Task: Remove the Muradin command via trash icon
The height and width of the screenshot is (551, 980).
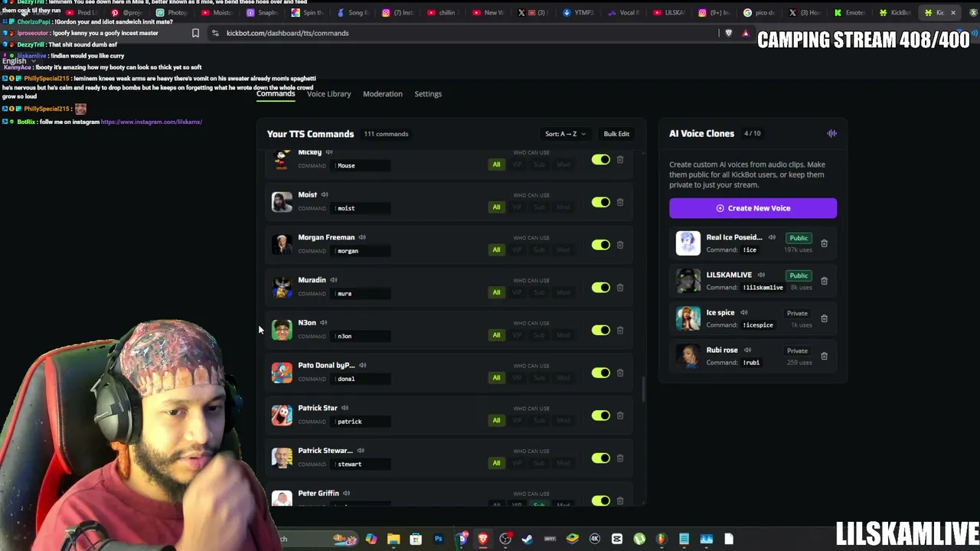Action: [x=620, y=288]
